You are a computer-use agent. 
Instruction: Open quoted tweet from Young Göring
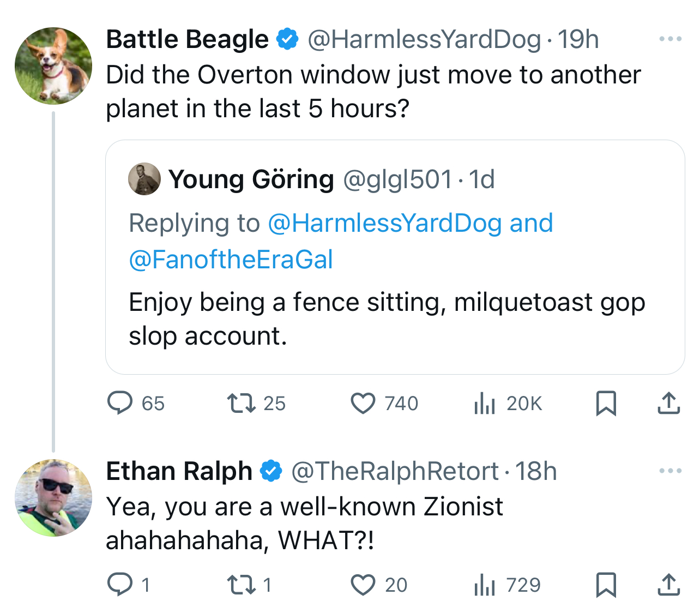395,257
